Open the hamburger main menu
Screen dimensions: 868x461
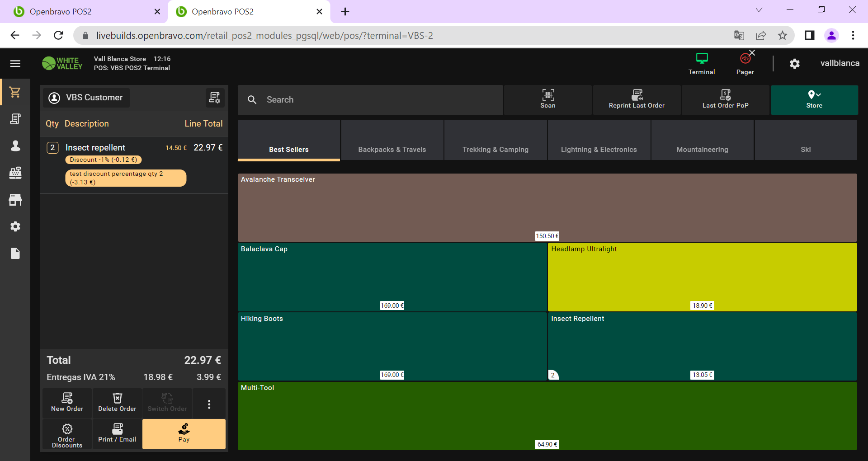(x=15, y=64)
